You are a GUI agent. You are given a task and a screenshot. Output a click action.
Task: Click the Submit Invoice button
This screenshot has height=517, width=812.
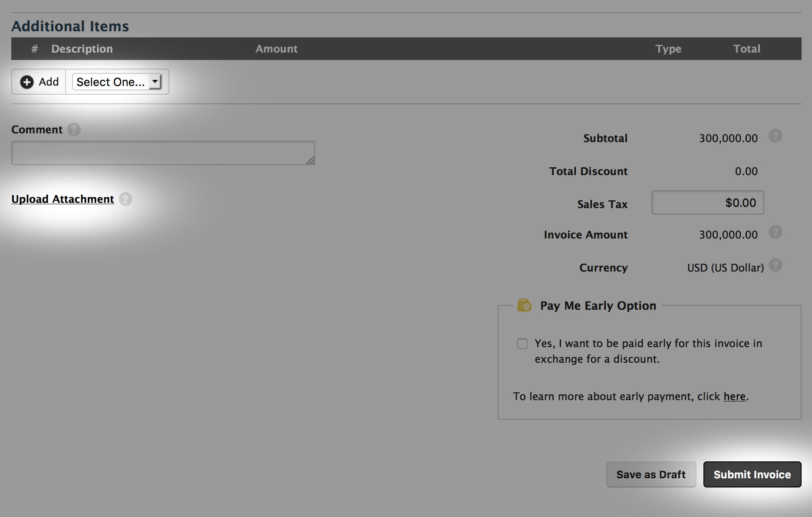[x=752, y=474]
